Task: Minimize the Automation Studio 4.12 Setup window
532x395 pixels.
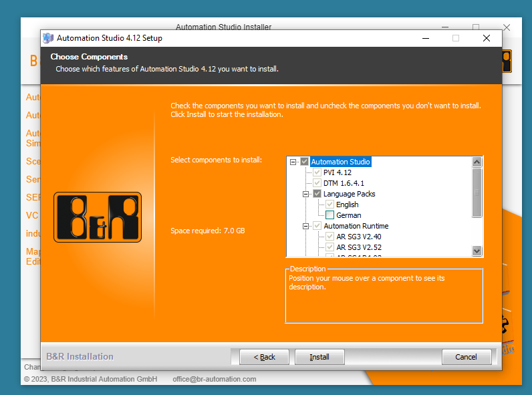Action: coord(426,38)
